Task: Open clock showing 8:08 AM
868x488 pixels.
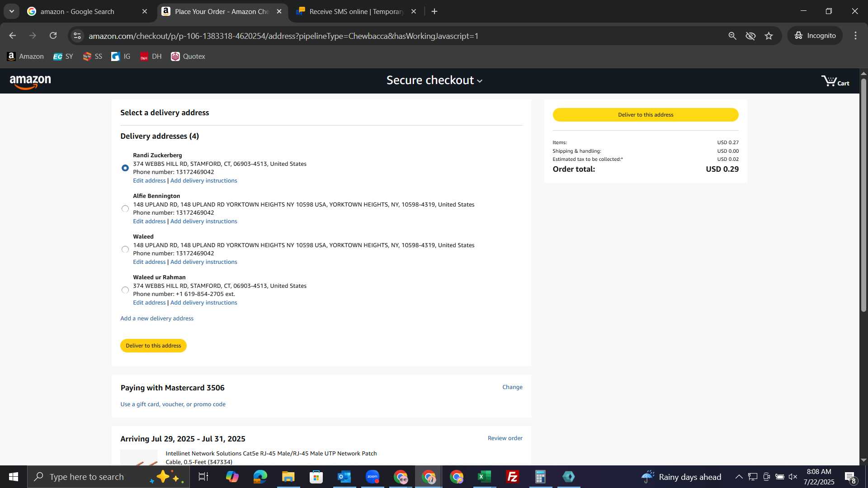Action: tap(819, 477)
